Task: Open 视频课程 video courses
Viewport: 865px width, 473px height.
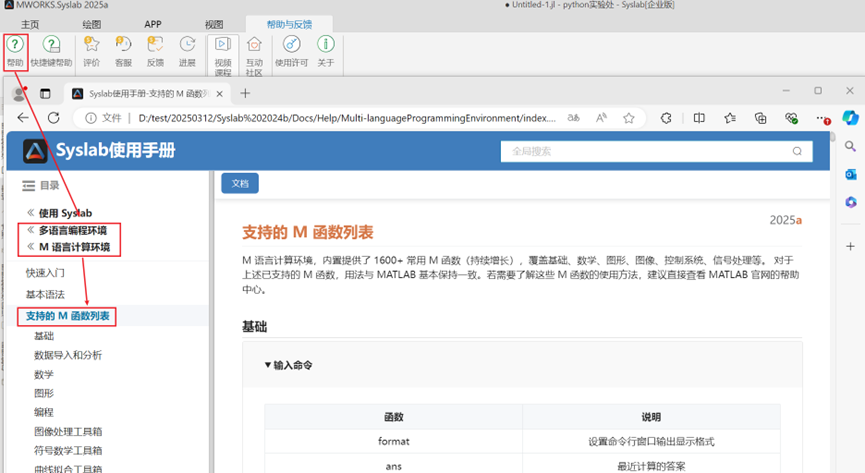Action: 223,56
